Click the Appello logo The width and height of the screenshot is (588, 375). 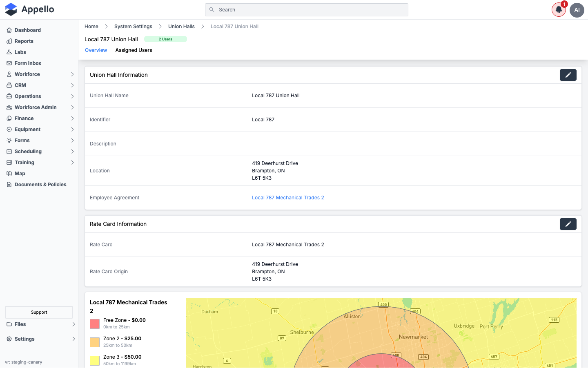coord(29,9)
